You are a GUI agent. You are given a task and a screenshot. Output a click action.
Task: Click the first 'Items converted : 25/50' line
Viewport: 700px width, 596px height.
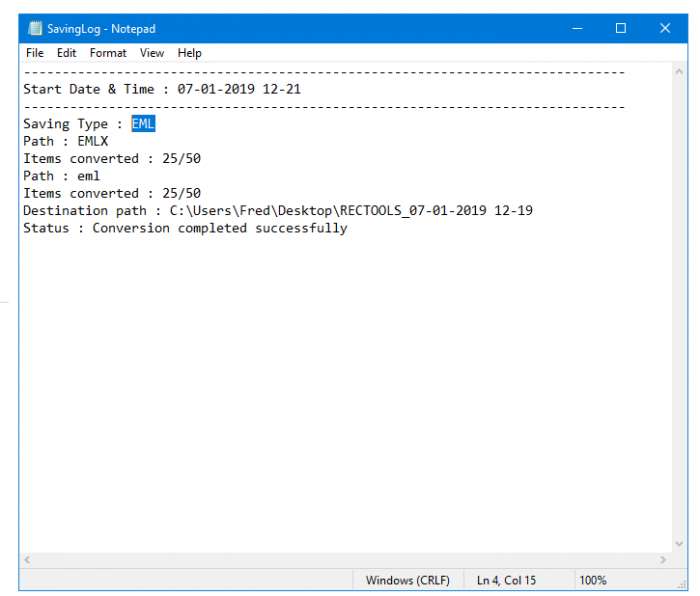click(112, 158)
